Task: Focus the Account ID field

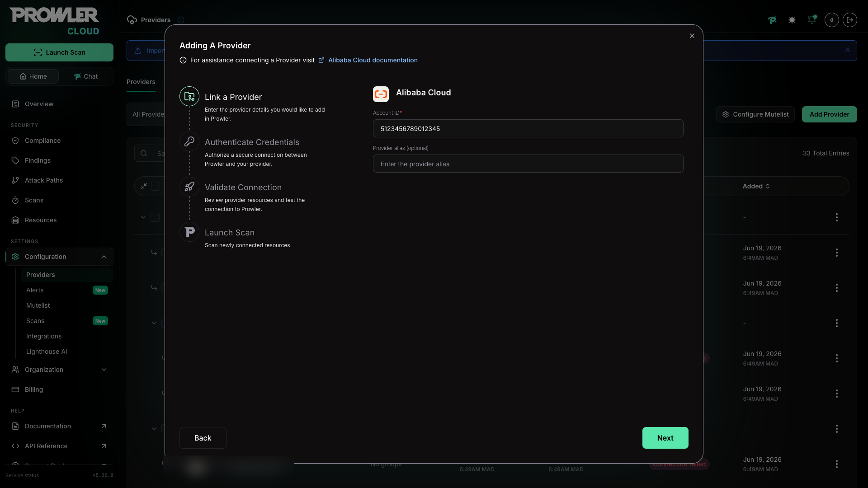Action: point(528,128)
